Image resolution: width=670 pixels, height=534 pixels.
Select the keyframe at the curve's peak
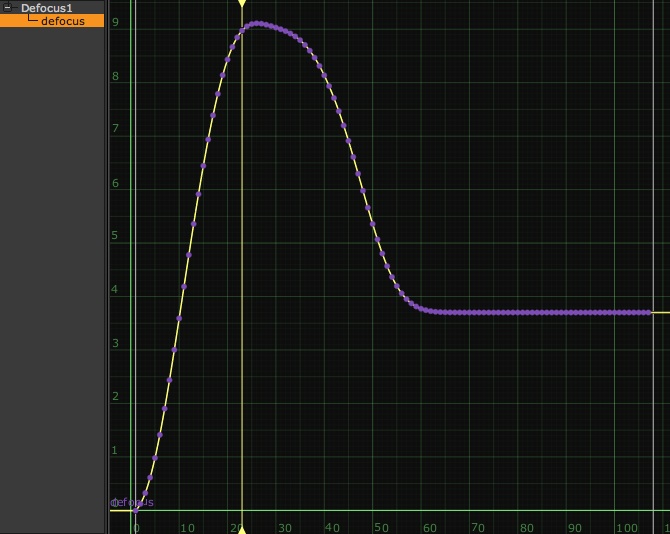click(257, 23)
